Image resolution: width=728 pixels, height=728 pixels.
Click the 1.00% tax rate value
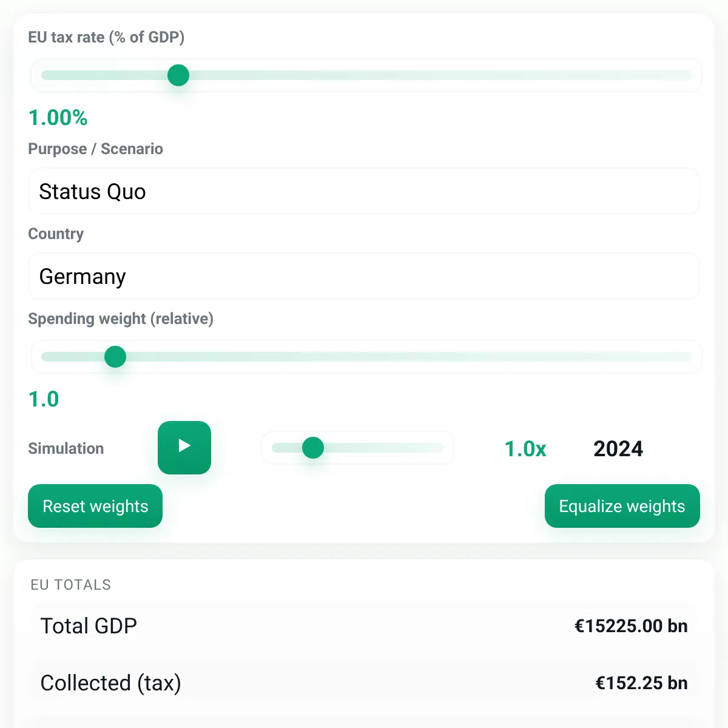tap(58, 118)
